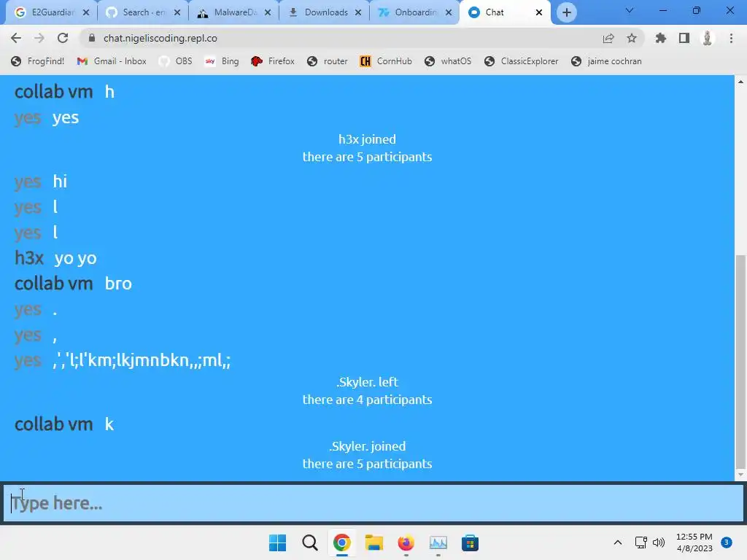
Task: Close the Onboarding tab
Action: tap(449, 12)
